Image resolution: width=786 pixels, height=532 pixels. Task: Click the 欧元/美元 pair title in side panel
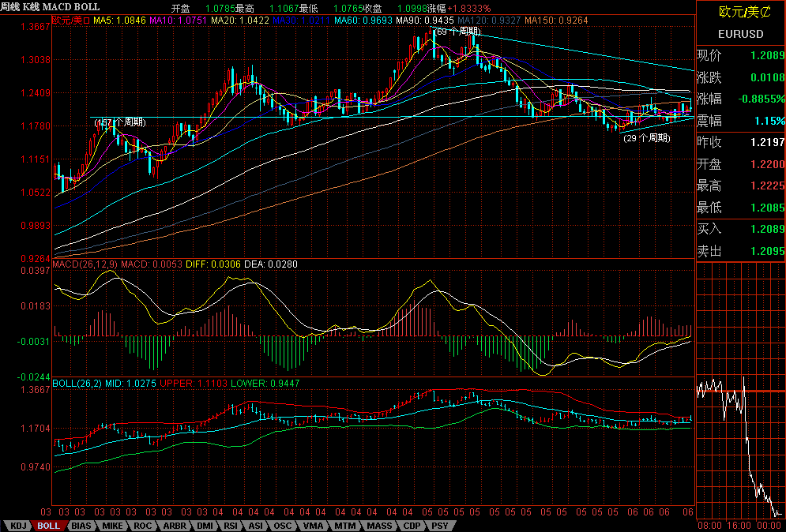click(x=744, y=13)
